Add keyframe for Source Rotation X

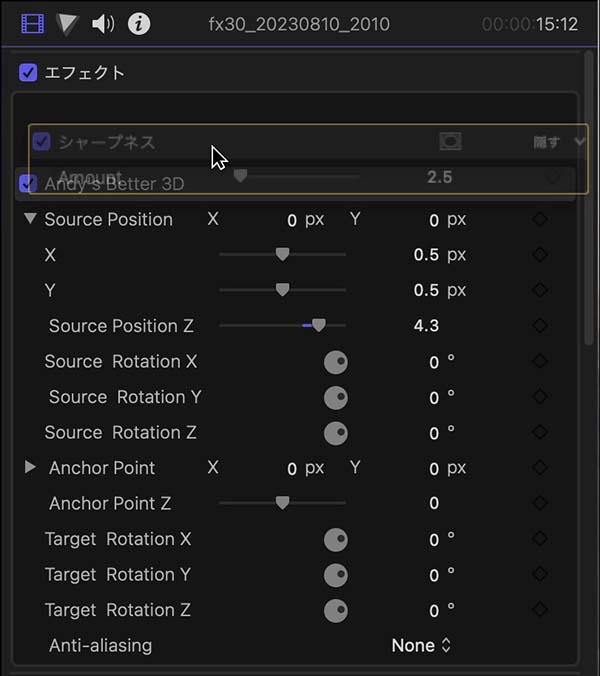pos(540,361)
